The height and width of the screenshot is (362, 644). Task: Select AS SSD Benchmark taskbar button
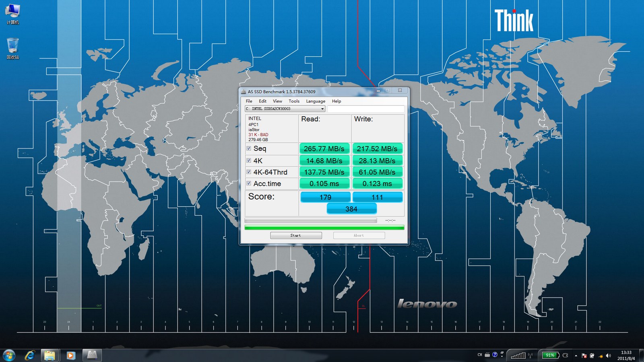(x=92, y=355)
